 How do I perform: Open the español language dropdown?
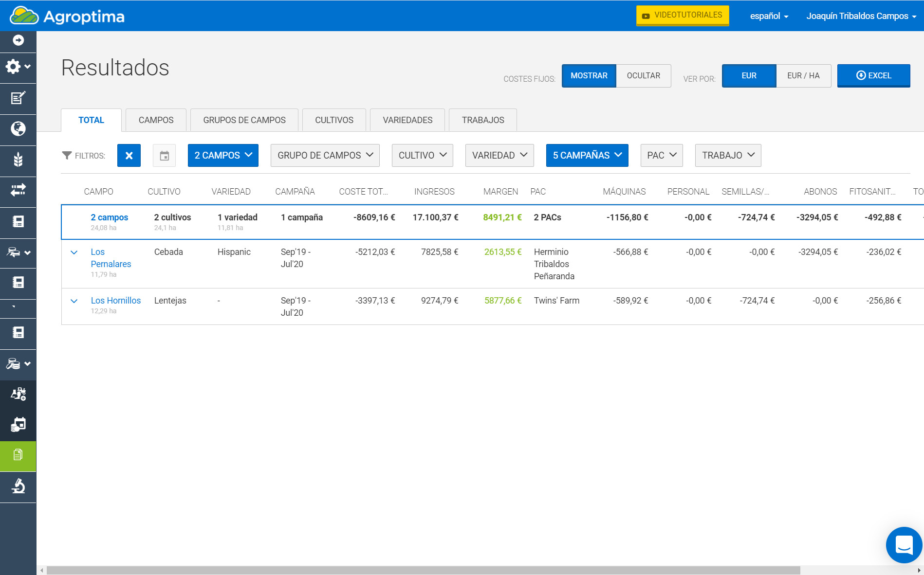tap(769, 16)
